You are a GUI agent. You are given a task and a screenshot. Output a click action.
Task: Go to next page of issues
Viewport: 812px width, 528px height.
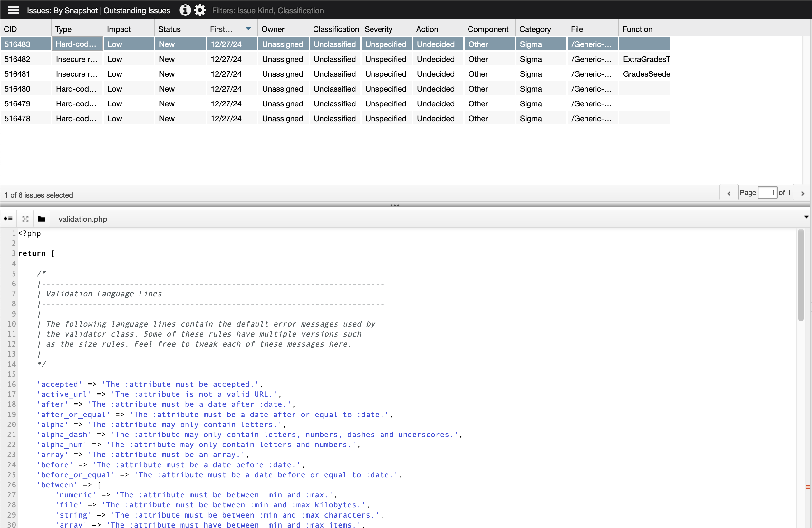tap(802, 193)
